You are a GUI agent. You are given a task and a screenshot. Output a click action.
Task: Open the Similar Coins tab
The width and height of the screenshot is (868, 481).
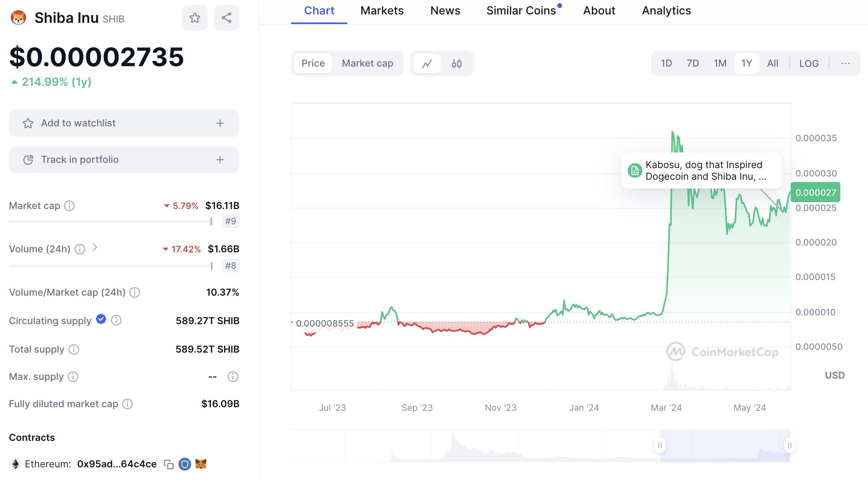[x=521, y=11]
